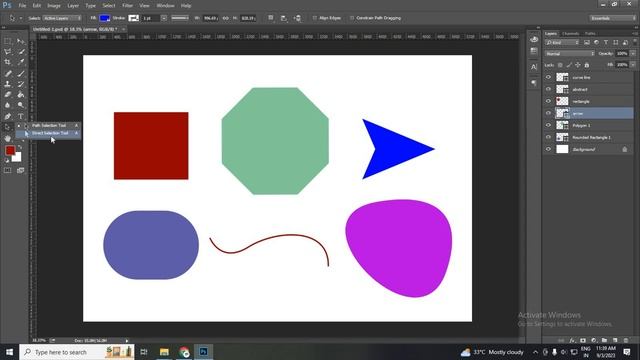640x360 pixels.
Task: Click the lock all layer icon
Action: (x=587, y=65)
